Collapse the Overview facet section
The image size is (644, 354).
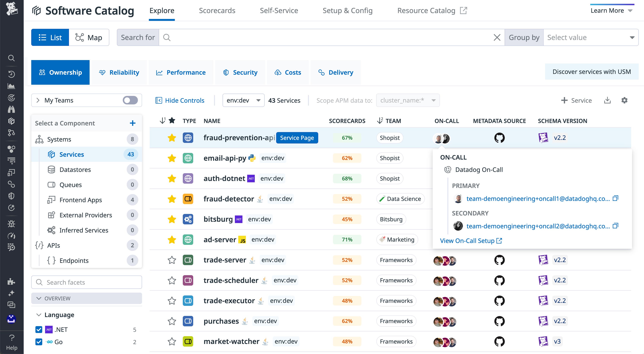pos(39,298)
